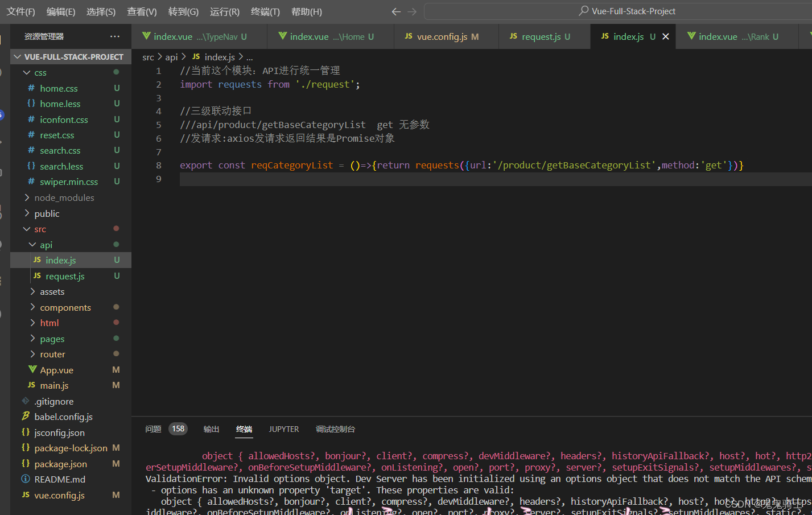Click the Vue icon of the Rank index.vue tab
The height and width of the screenshot is (515, 812).
691,36
